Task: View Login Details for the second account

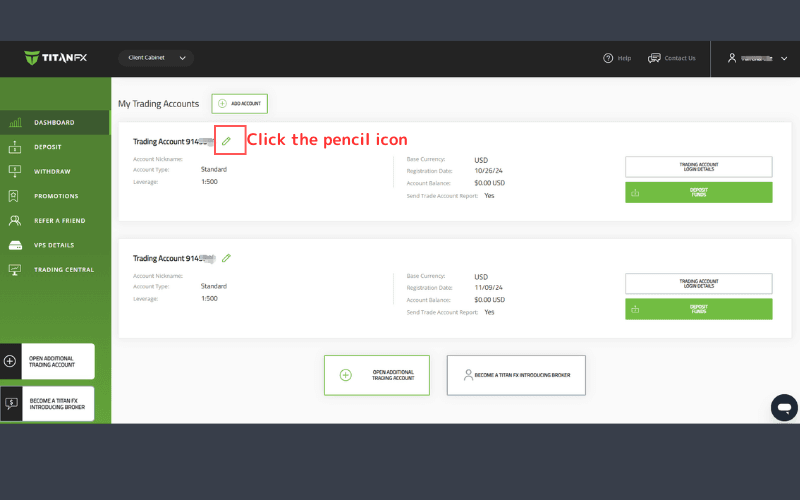Action: tap(698, 284)
